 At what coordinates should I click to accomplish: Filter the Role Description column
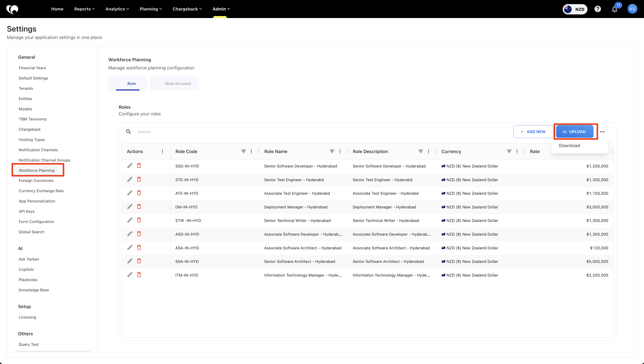click(x=421, y=151)
